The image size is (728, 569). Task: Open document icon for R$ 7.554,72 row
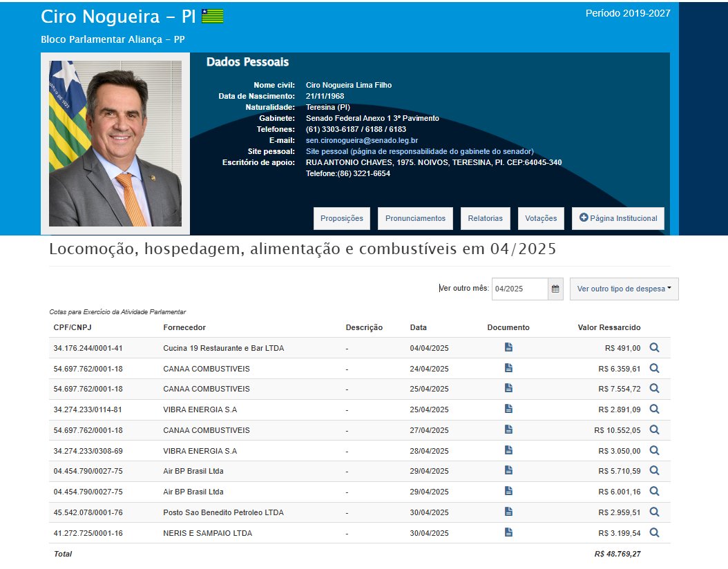click(508, 388)
